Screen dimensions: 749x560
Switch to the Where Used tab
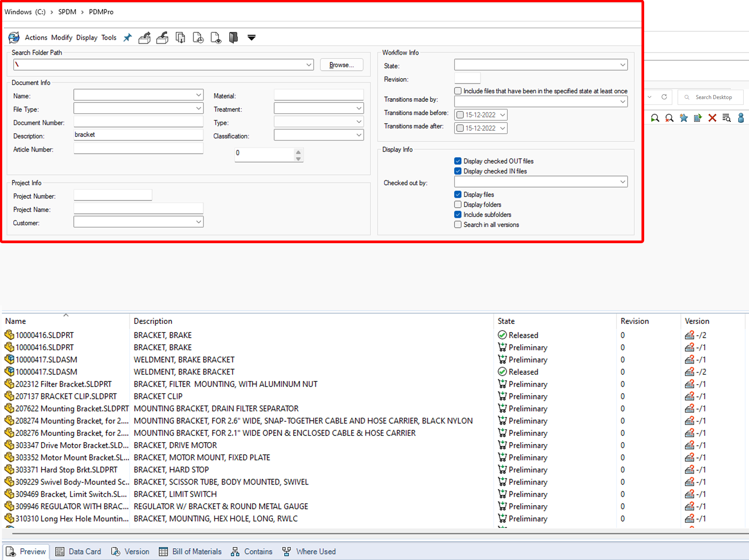(309, 552)
